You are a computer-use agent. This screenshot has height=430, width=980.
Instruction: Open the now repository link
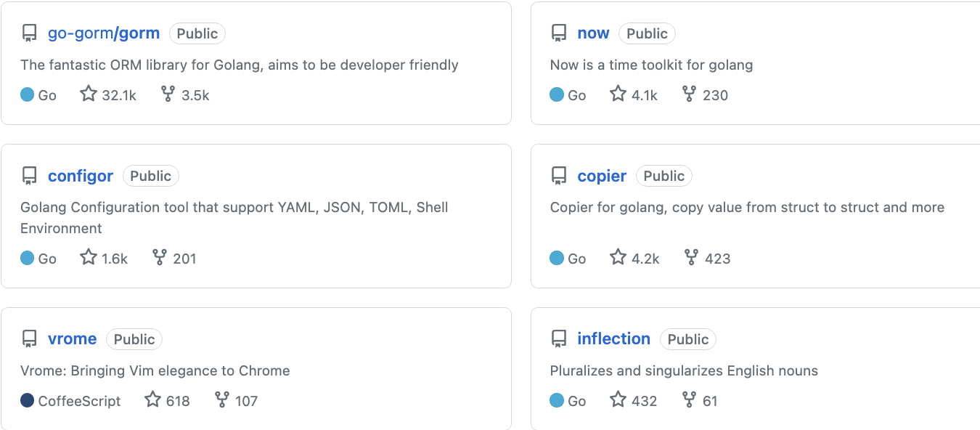click(593, 33)
